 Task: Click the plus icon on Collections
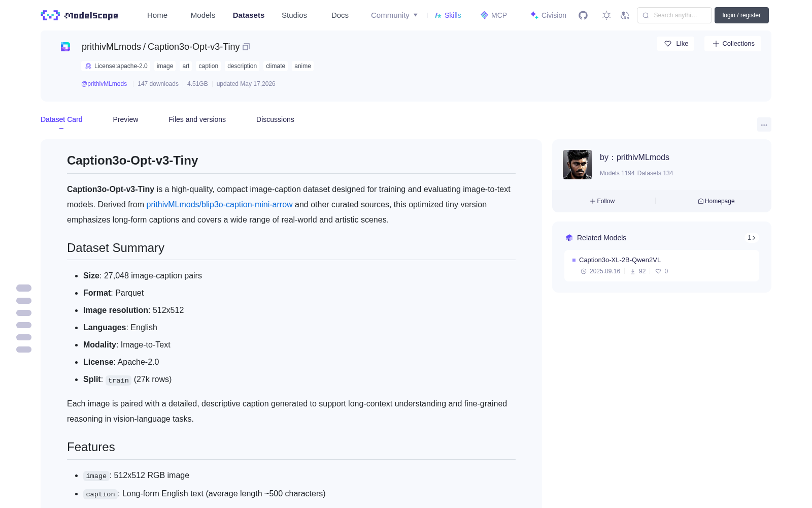tap(716, 44)
